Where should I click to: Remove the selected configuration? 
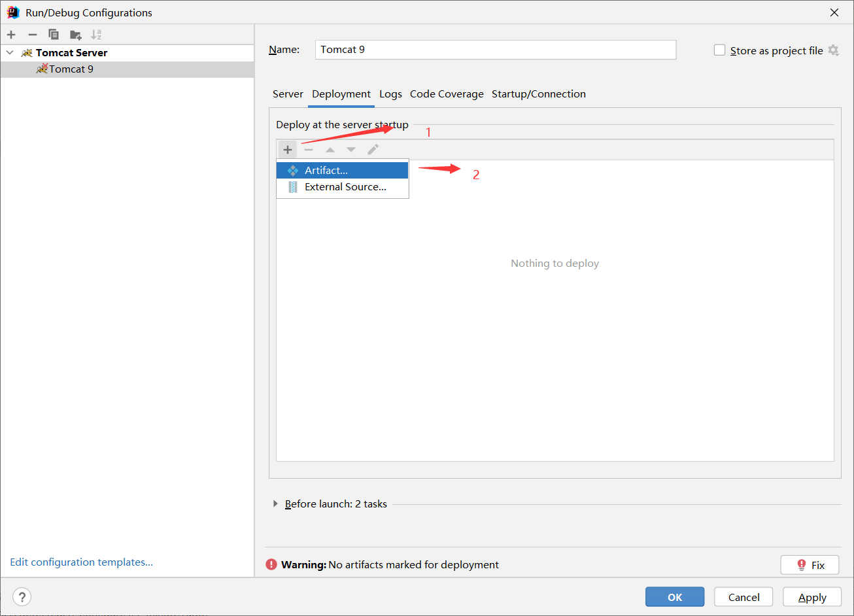point(32,34)
